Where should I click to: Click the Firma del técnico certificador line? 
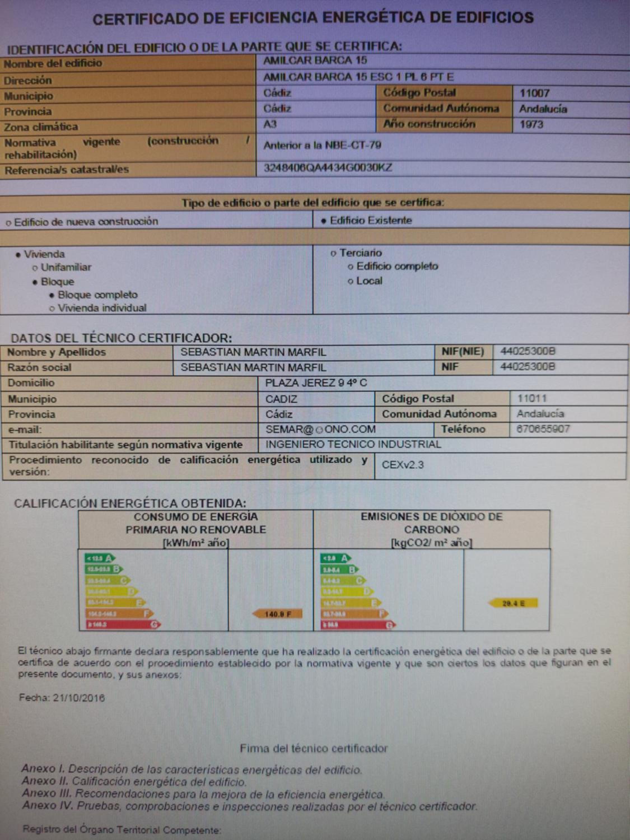314,748
